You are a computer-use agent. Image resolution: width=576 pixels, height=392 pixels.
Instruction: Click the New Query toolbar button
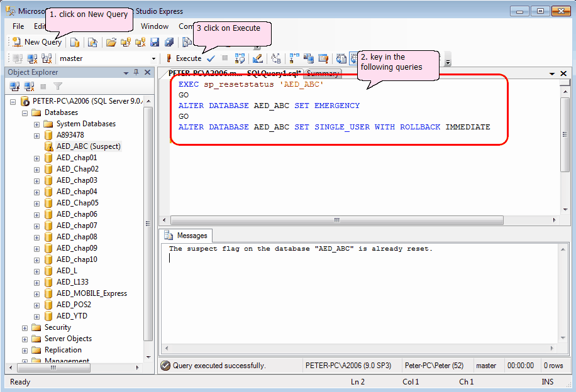(36, 42)
